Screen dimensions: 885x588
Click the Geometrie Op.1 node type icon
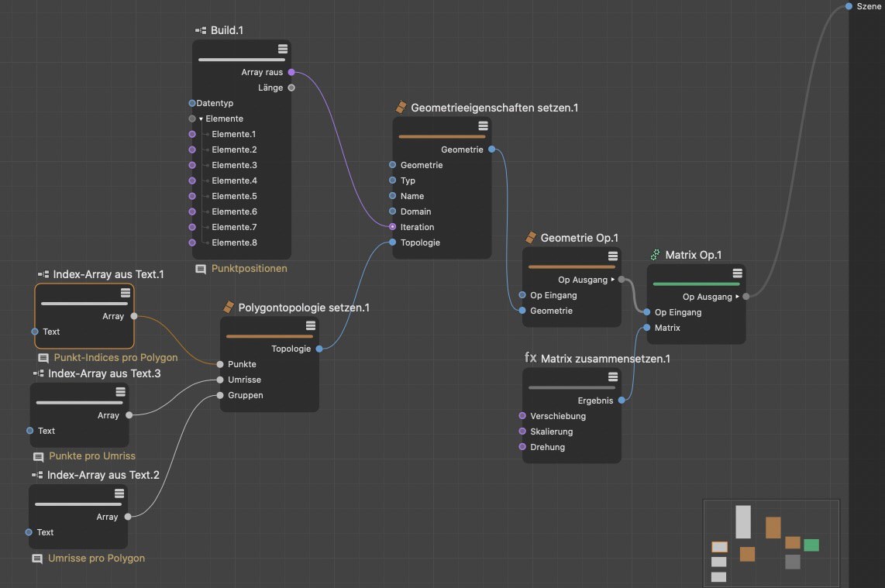pos(531,238)
